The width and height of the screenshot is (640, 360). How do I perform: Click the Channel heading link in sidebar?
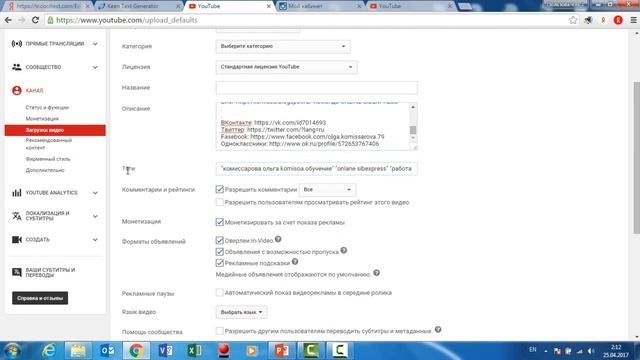[x=34, y=91]
